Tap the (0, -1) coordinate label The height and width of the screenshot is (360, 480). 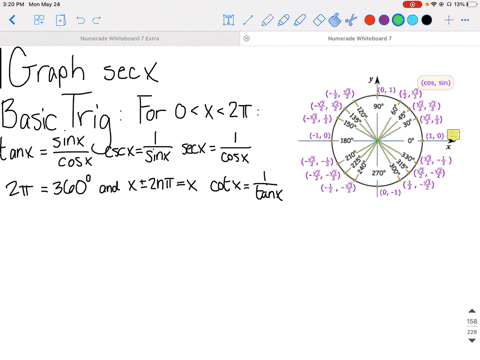pyautogui.click(x=390, y=193)
